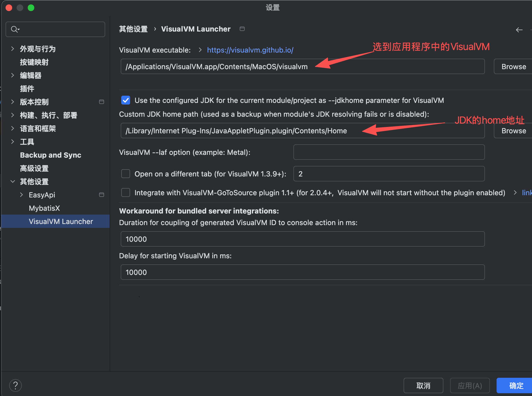Collapse the 其他设置 tree group
This screenshot has width=532, height=396.
click(x=12, y=181)
